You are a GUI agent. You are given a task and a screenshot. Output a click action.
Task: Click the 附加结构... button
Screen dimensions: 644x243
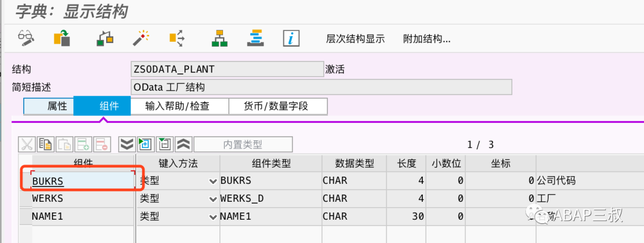click(x=427, y=39)
